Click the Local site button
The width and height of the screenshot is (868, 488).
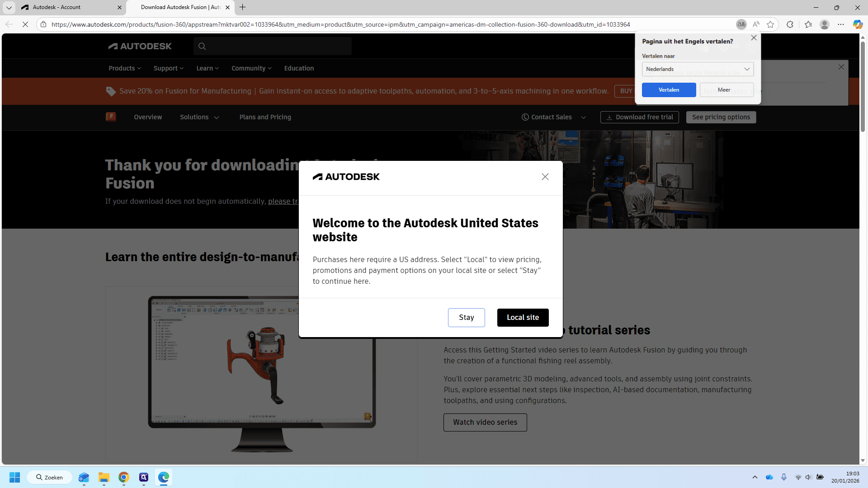pos(523,318)
